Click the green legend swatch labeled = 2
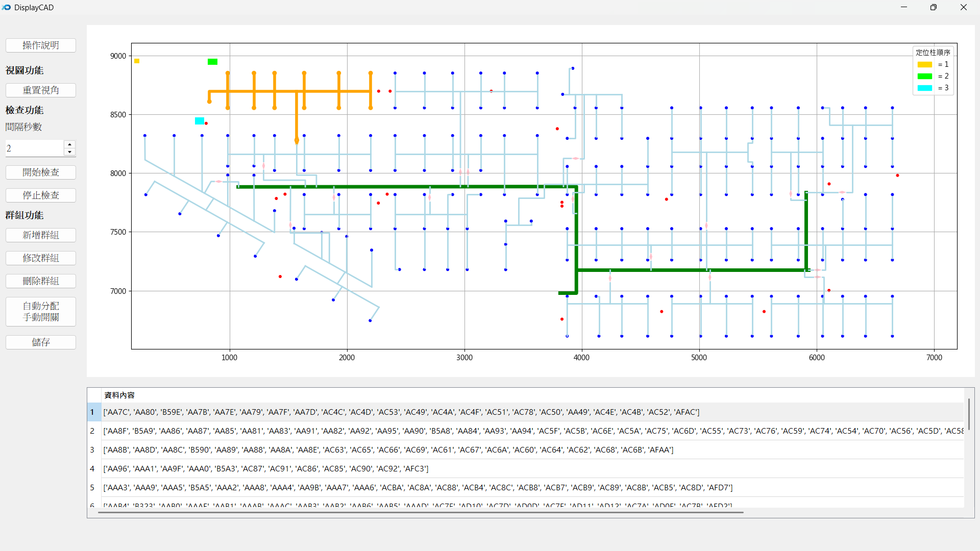This screenshot has height=551, width=980. (x=924, y=77)
